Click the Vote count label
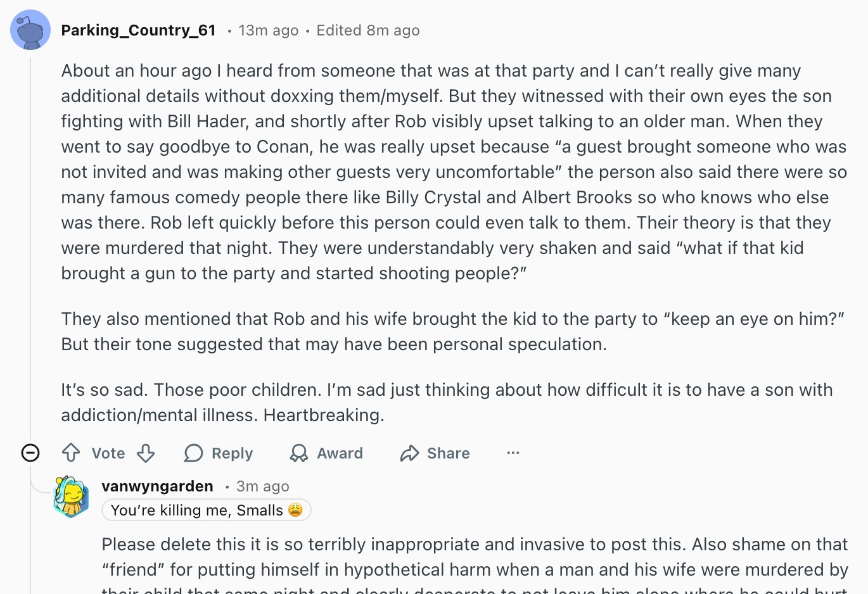The height and width of the screenshot is (594, 868). coord(108,453)
